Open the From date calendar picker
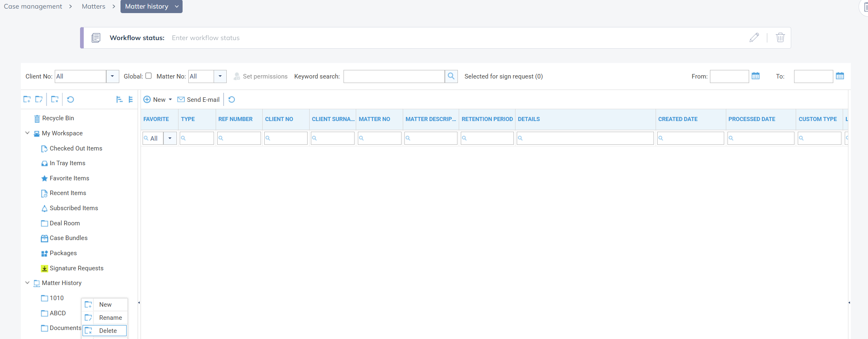 click(756, 76)
